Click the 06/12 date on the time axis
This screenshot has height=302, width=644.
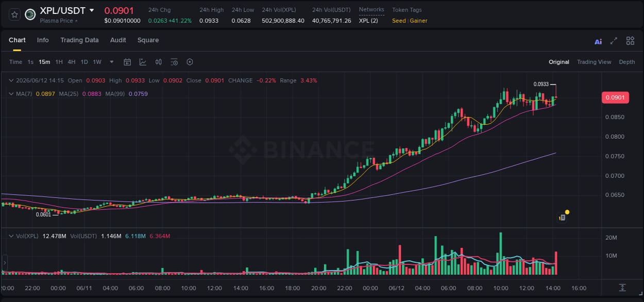tap(396, 288)
